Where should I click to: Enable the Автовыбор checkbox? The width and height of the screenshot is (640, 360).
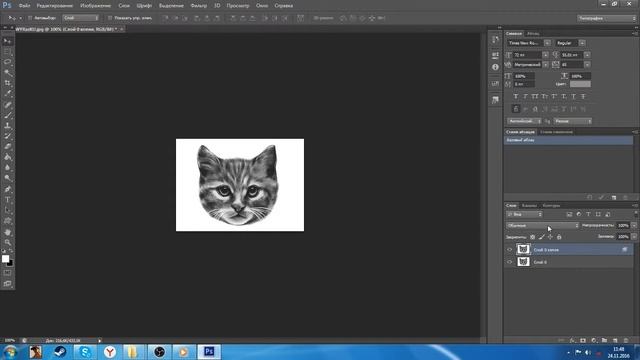(x=30, y=18)
